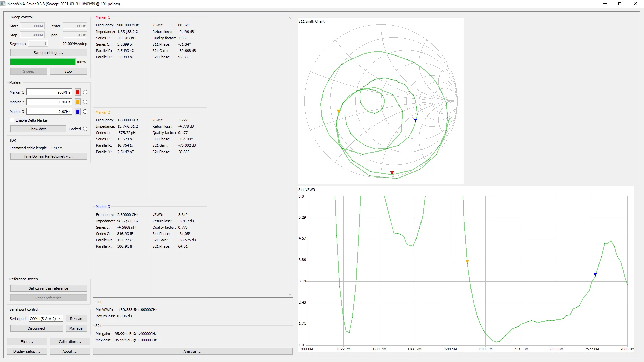Click the Marker 2 frequency input field

(x=49, y=102)
